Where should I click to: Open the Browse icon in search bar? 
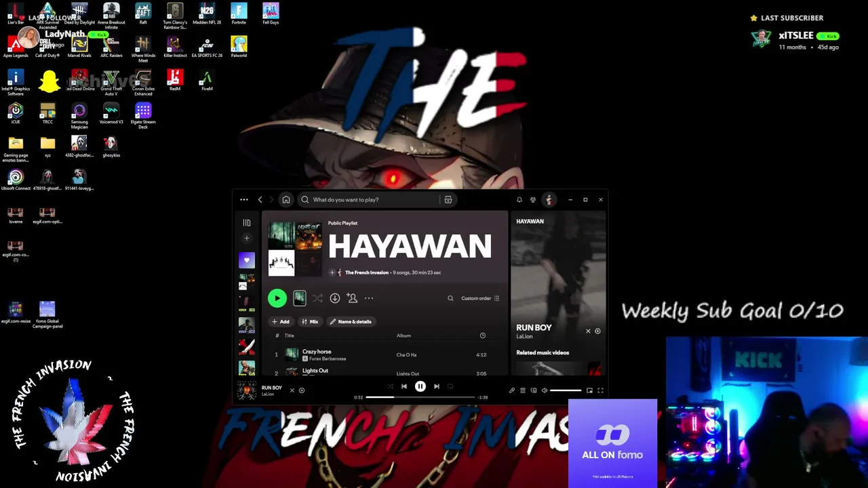point(448,200)
